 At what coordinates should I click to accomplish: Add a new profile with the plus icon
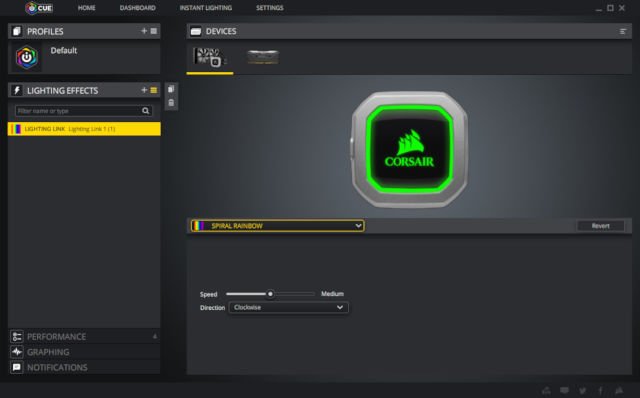point(144,31)
